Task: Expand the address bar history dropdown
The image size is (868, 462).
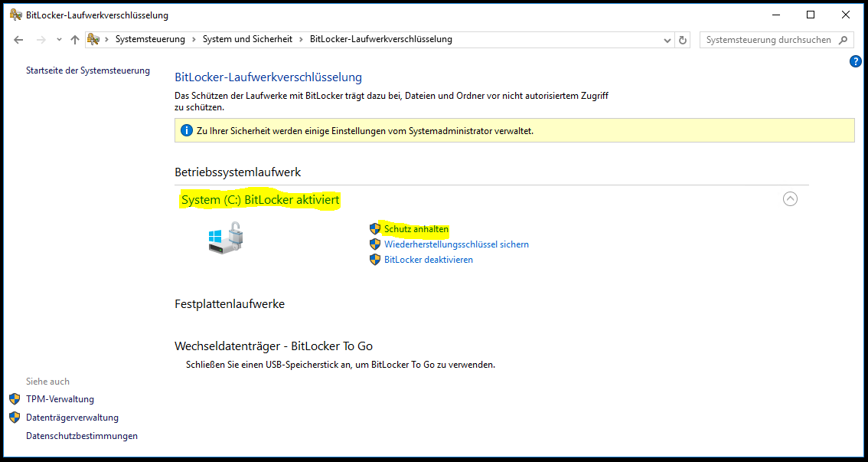Action: coord(667,40)
